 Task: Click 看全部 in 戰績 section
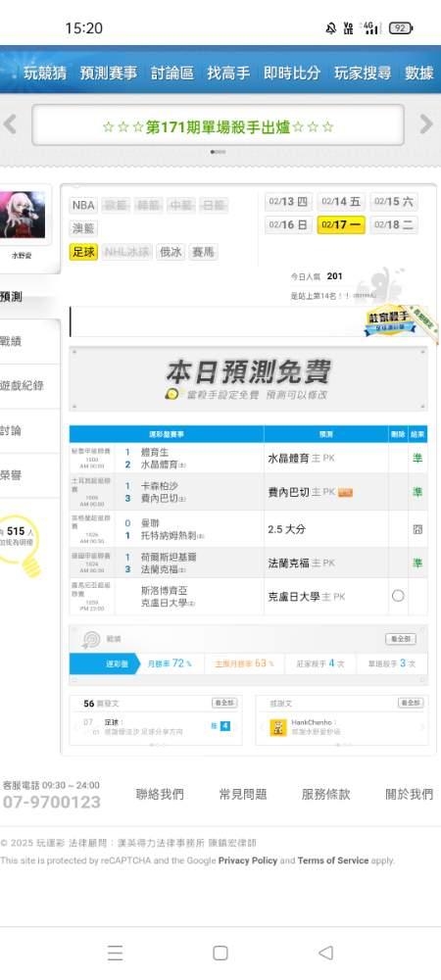(401, 639)
